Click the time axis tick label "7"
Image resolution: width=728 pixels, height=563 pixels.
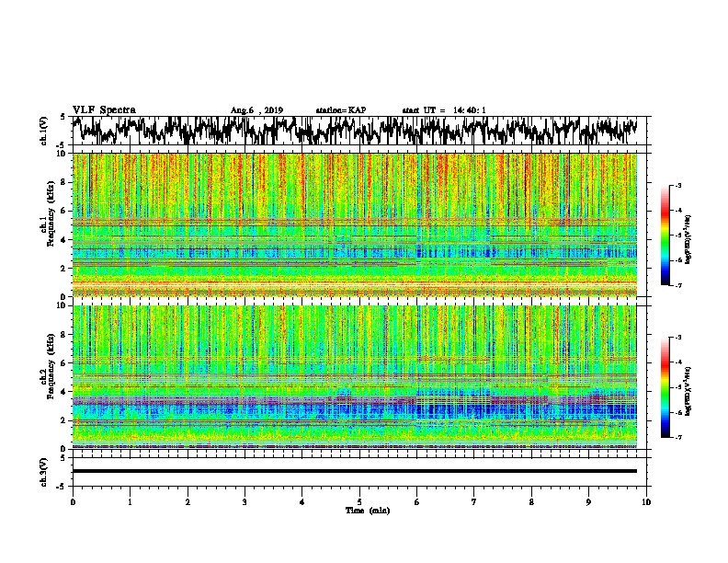(474, 502)
